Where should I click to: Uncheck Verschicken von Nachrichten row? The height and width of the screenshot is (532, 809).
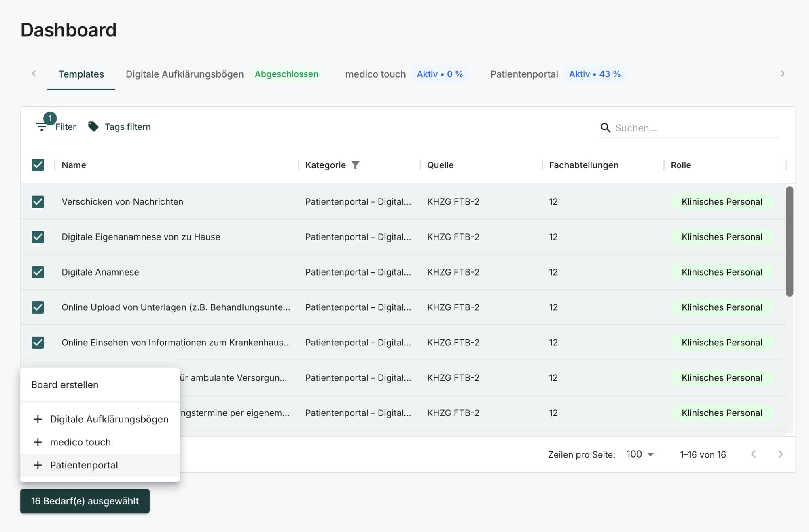pos(38,201)
